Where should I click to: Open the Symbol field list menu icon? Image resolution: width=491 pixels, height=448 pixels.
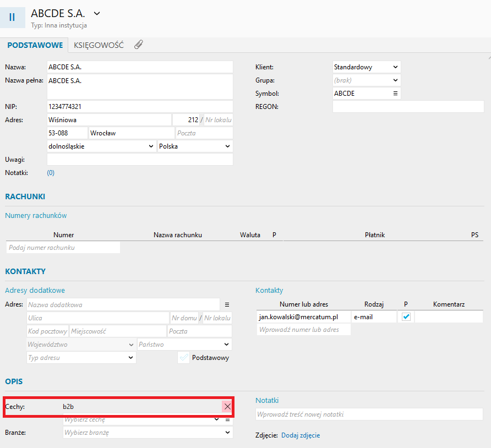point(395,94)
